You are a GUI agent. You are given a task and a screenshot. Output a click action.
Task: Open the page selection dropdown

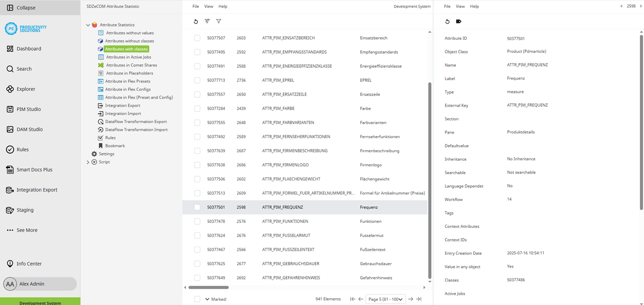tap(385, 299)
